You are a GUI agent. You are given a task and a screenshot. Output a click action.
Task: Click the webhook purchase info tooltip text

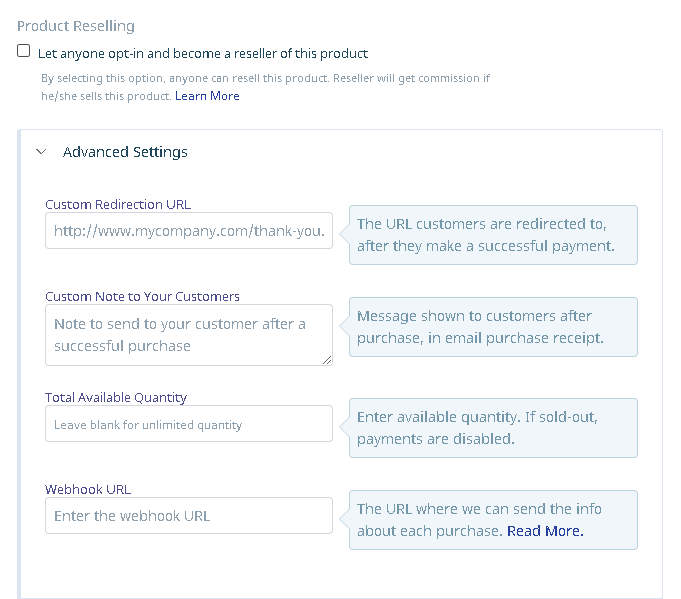click(x=479, y=520)
